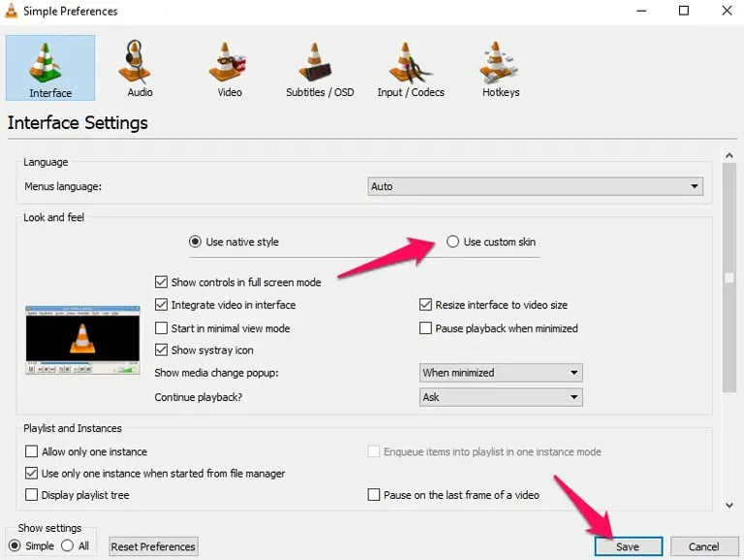This screenshot has width=744, height=560.
Task: Click the VLC cone icon in title bar
Action: [x=11, y=11]
